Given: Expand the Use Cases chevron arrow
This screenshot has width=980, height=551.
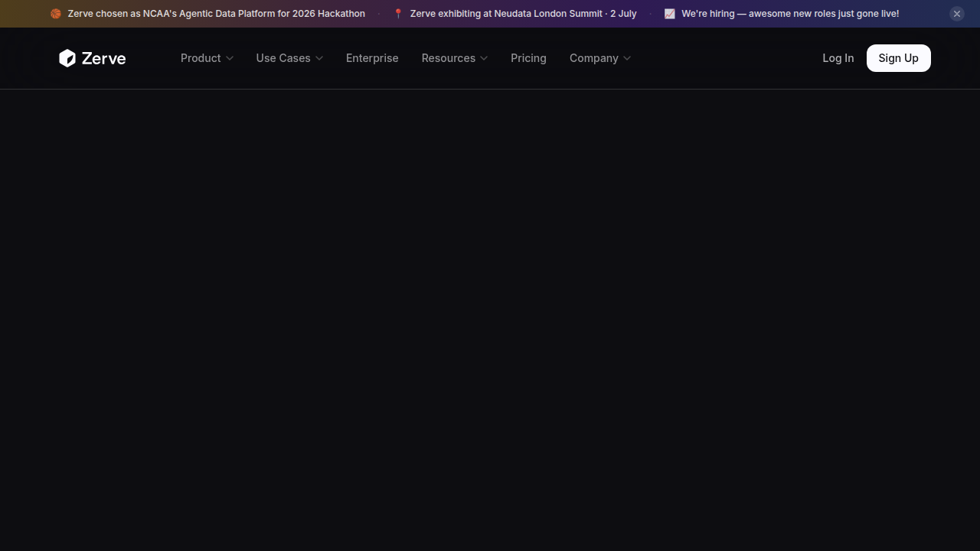Looking at the screenshot, I should coord(319,58).
